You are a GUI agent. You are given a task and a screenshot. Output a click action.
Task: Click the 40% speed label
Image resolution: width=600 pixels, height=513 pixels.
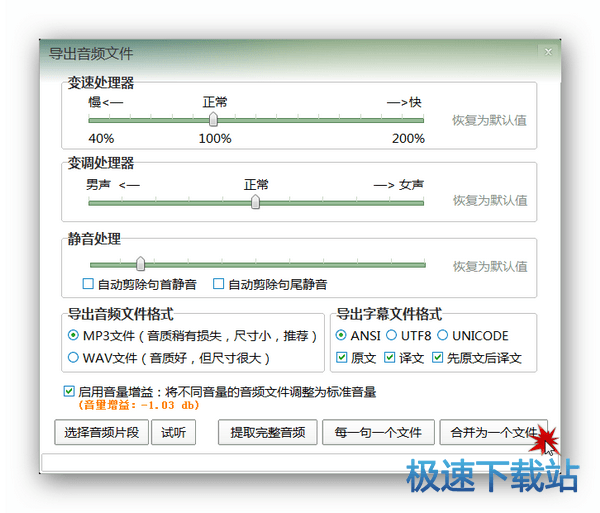(101, 138)
